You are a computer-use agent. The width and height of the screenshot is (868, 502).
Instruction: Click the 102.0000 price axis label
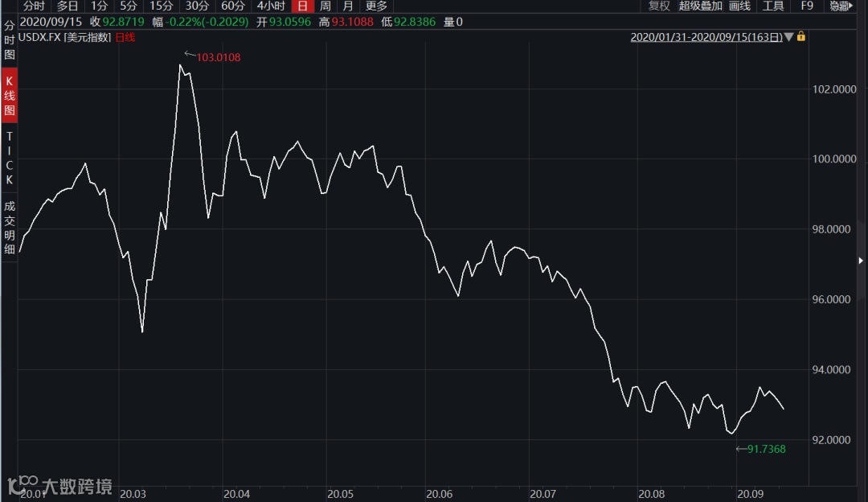[x=834, y=89]
